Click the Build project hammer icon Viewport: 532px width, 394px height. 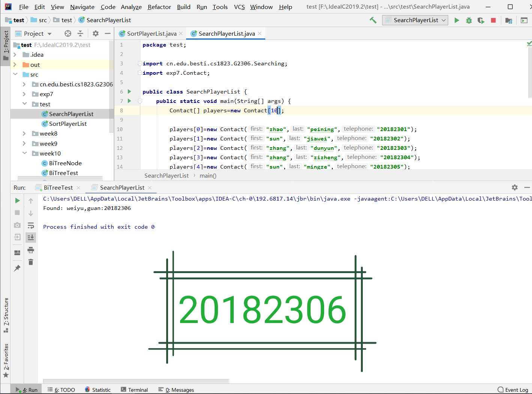373,20
